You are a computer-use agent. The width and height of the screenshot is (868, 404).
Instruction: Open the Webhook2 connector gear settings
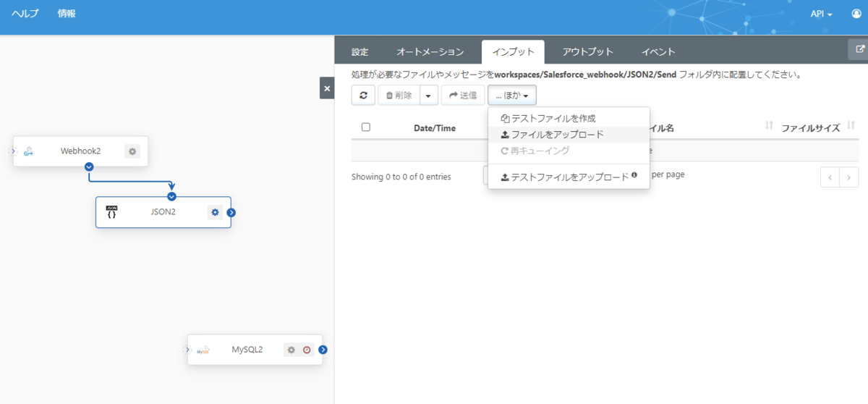[132, 151]
